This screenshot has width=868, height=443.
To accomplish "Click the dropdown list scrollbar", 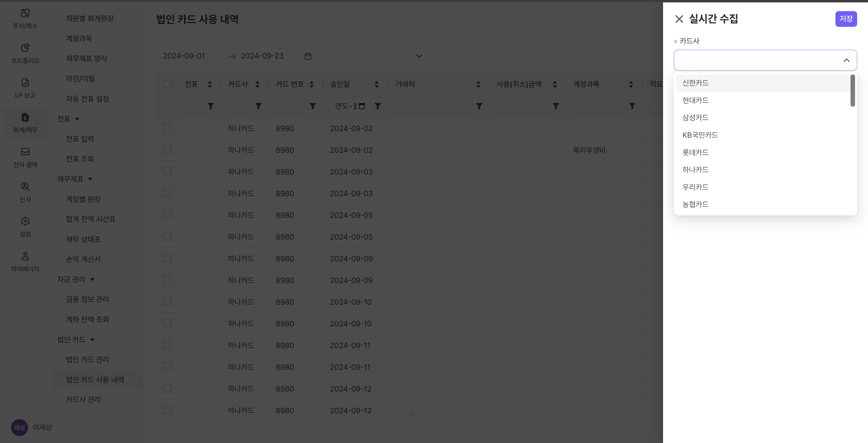I will [x=852, y=91].
